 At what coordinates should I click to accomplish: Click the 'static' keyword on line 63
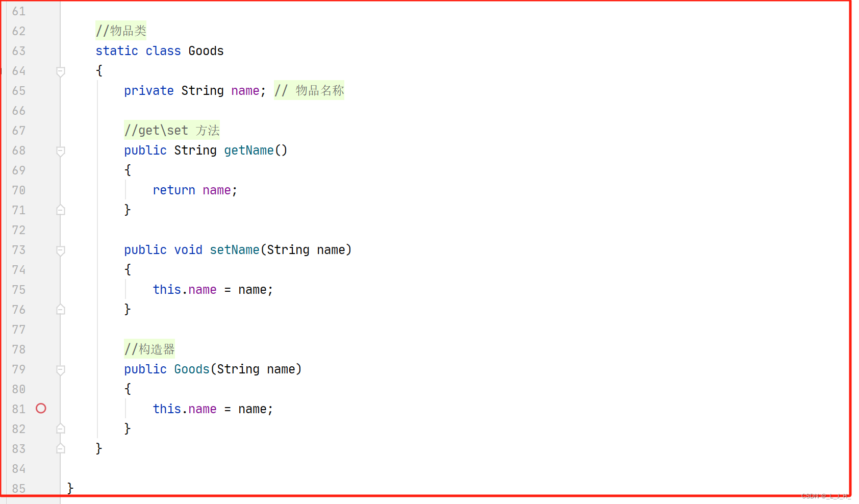point(117,51)
